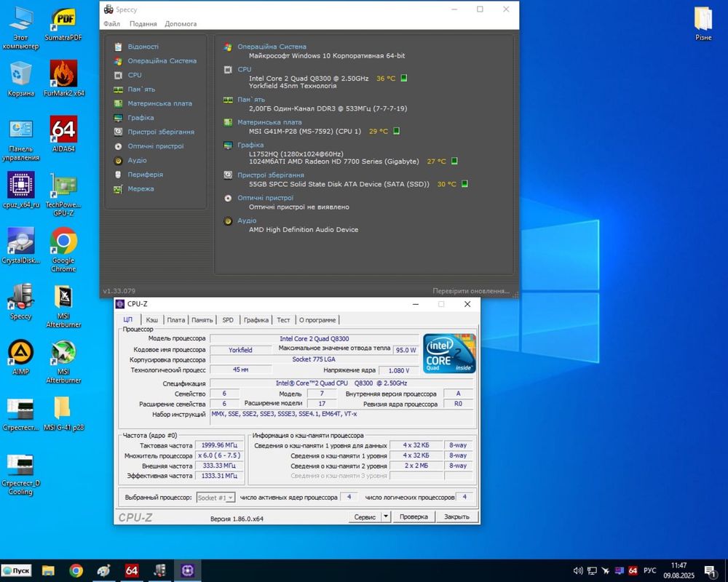Click the Спецификация field in CPU-Z
This screenshot has width=728, height=582.
click(341, 383)
